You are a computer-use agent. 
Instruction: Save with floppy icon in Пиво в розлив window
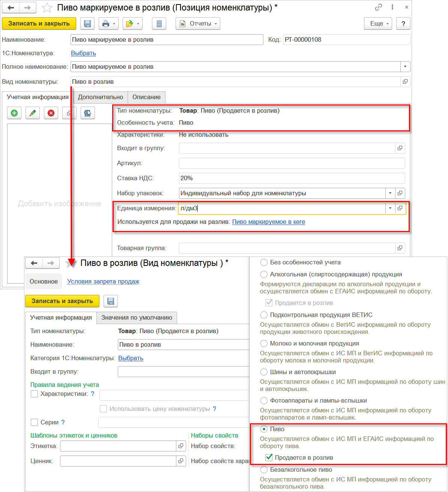pos(111,301)
